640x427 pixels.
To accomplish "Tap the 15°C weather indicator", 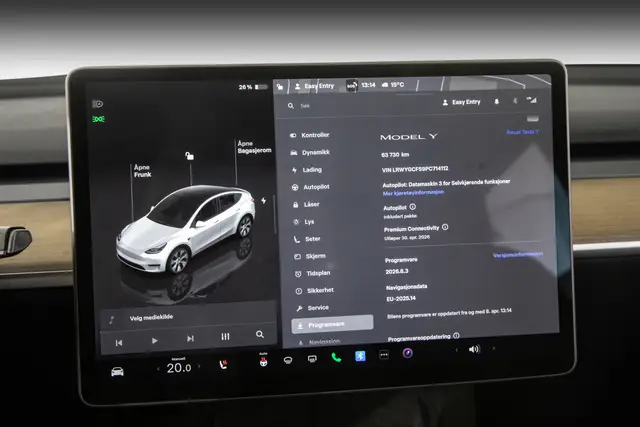I will [393, 85].
